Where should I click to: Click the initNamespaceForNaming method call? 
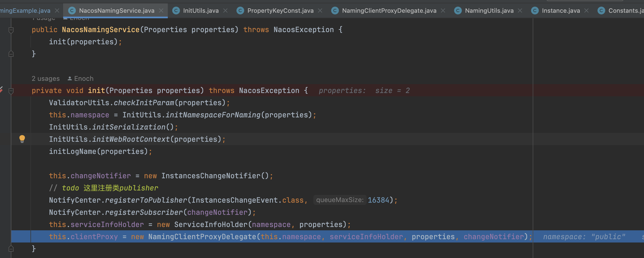[x=213, y=115]
